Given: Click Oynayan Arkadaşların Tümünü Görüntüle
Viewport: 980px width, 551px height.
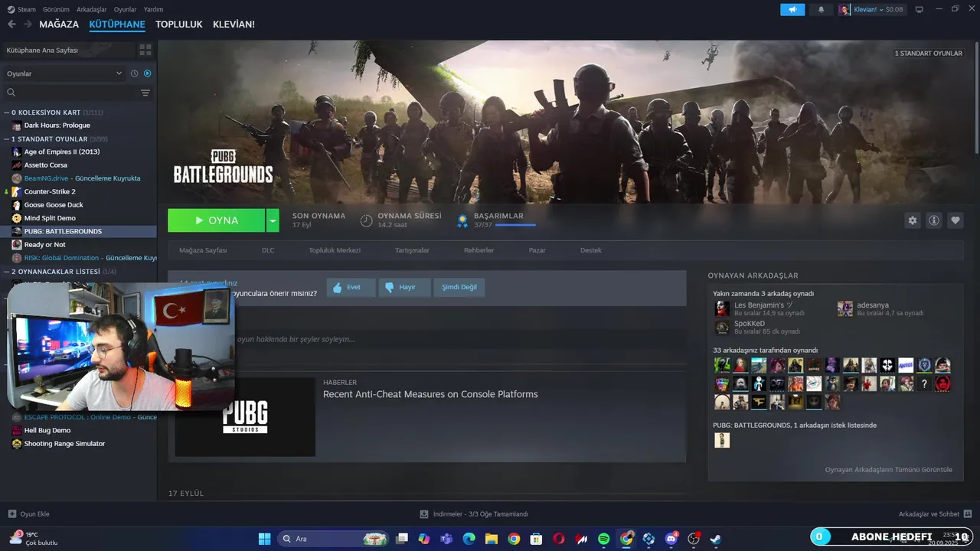Looking at the screenshot, I should [x=889, y=469].
